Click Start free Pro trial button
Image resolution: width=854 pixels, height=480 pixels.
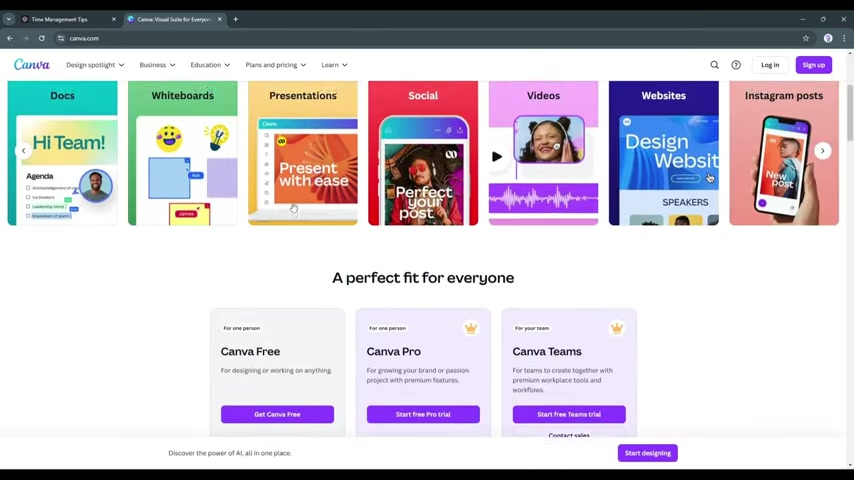point(423,414)
